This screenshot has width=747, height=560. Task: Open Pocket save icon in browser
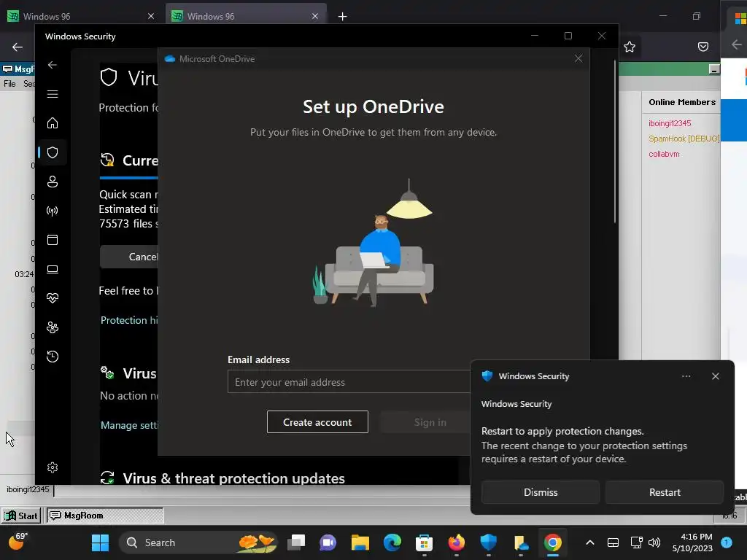[x=703, y=47]
